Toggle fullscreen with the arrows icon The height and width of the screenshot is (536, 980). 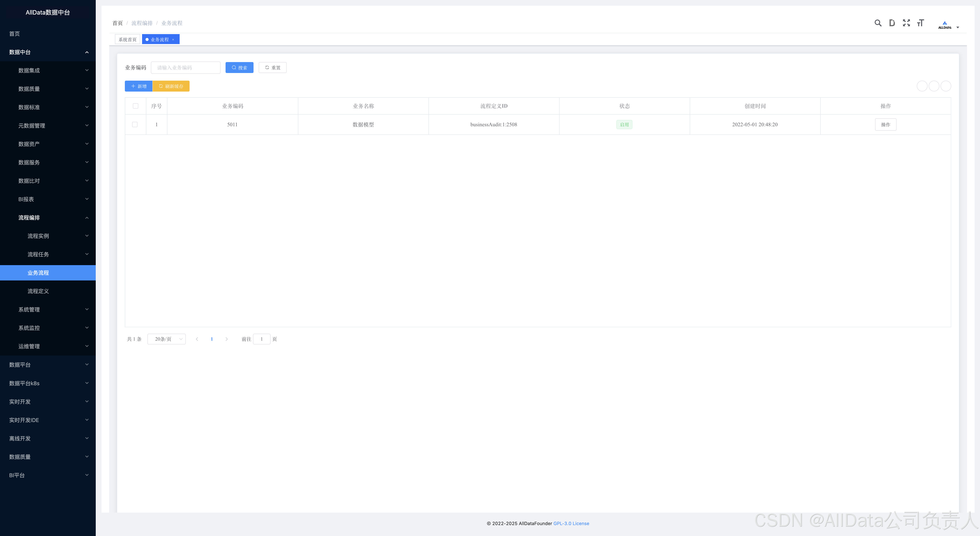906,23
